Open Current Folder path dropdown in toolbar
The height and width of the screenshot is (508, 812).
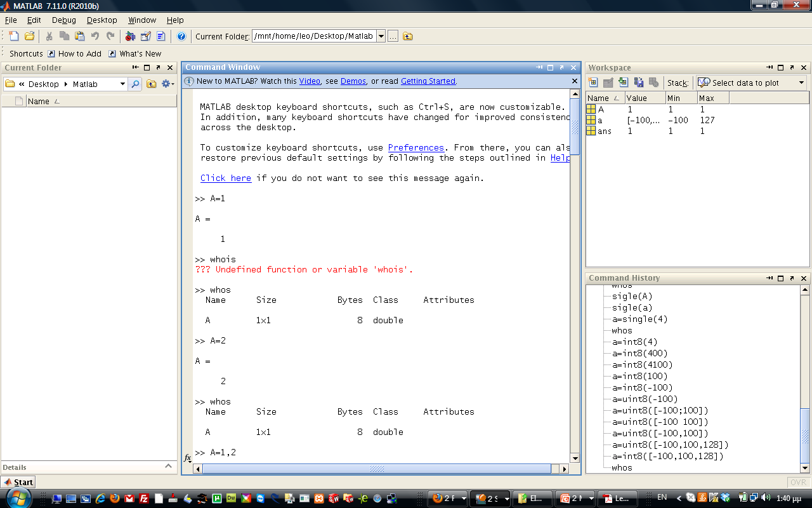tap(381, 36)
